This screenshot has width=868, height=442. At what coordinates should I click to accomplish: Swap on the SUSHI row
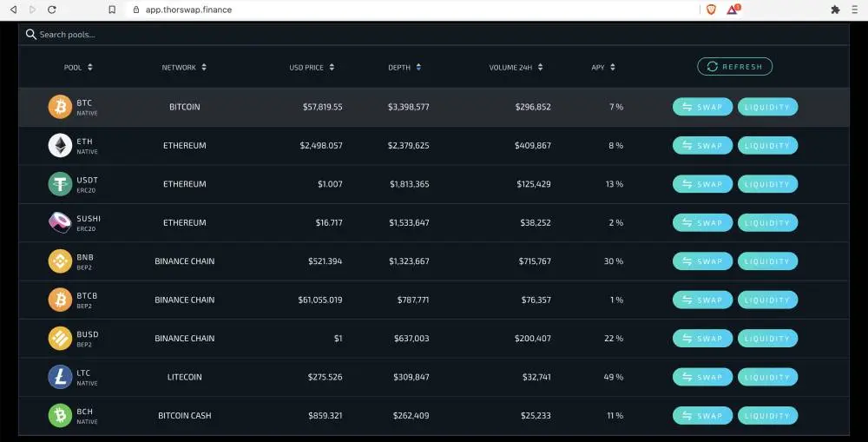click(702, 222)
